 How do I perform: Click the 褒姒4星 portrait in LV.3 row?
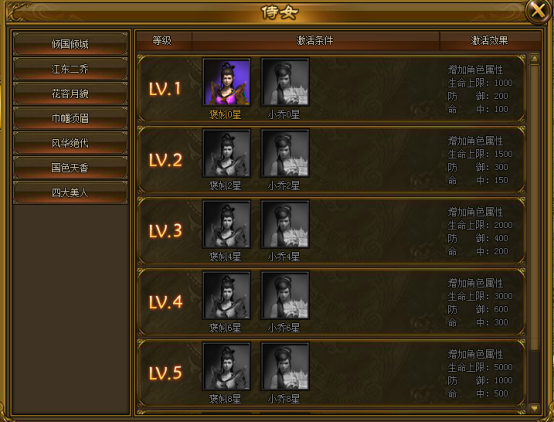(226, 224)
